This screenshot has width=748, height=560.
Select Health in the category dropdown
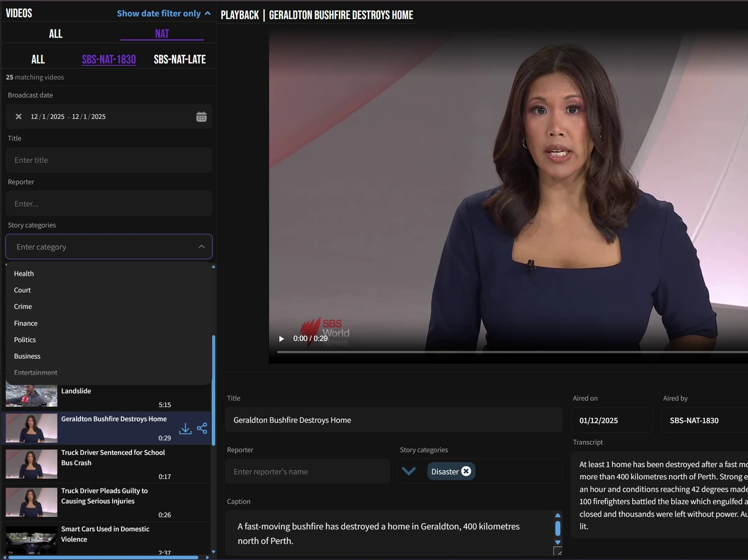click(x=24, y=274)
